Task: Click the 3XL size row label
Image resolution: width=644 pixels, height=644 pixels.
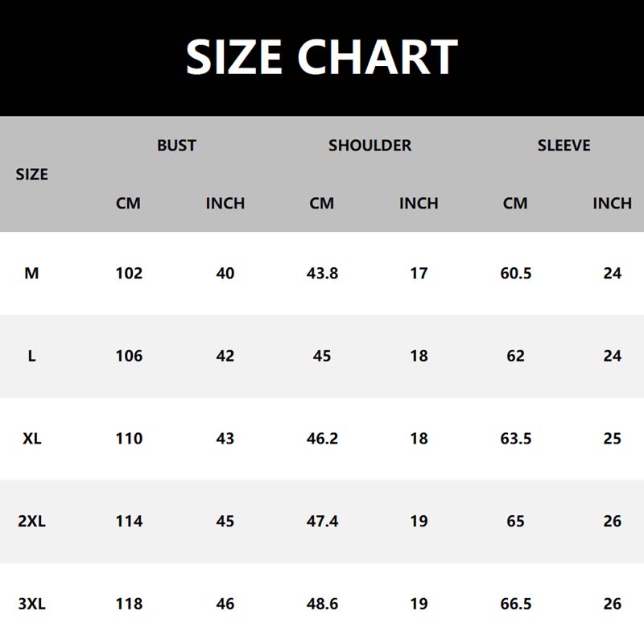Action: [31, 604]
